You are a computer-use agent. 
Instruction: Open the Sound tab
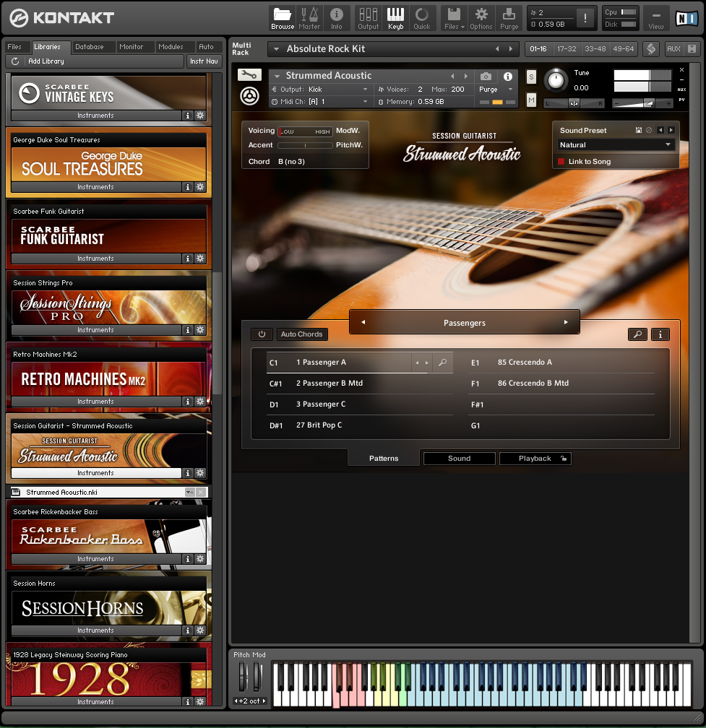pyautogui.click(x=460, y=458)
